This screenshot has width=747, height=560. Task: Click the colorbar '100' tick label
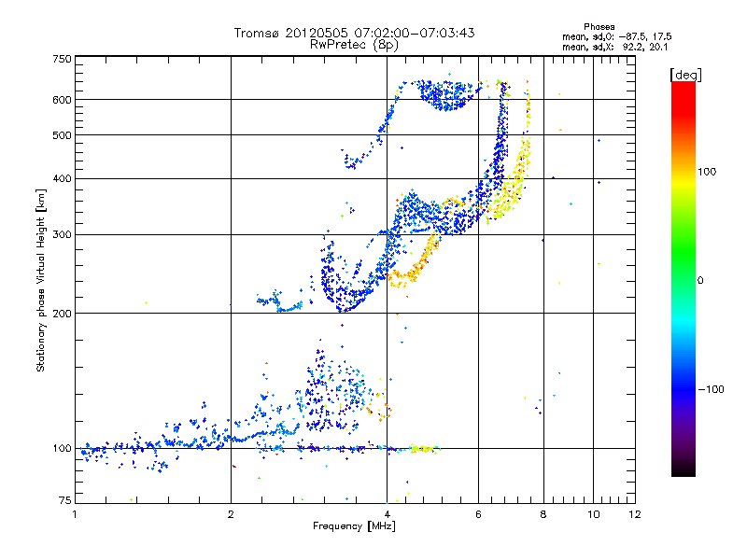[x=707, y=172]
